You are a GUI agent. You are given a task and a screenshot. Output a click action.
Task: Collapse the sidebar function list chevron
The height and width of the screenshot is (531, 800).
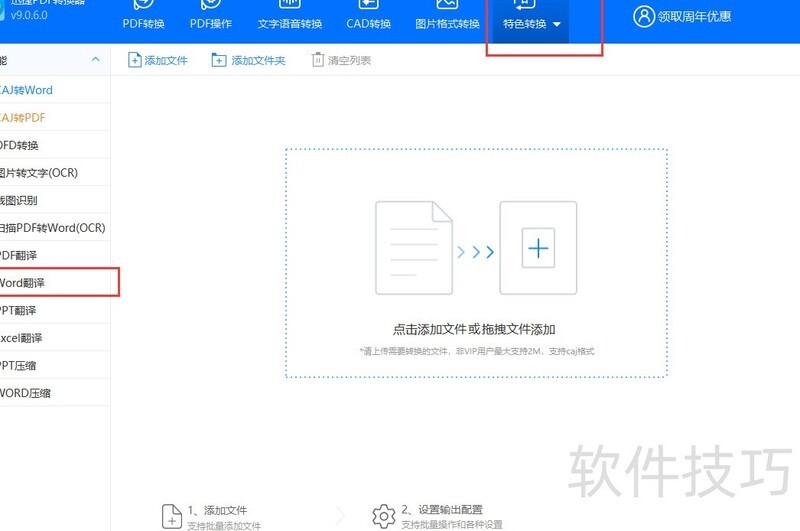click(95, 60)
